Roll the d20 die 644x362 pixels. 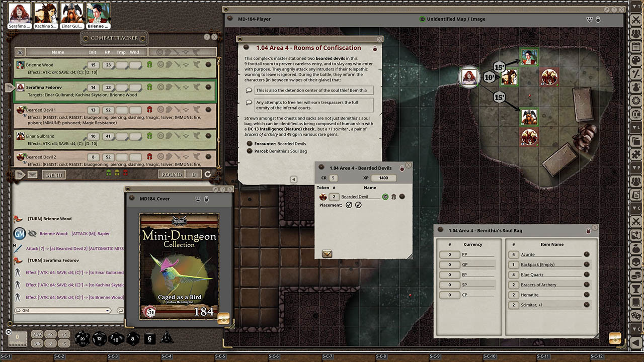[x=83, y=339]
